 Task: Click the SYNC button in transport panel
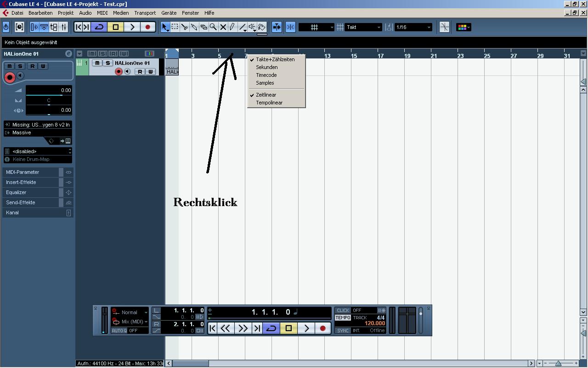343,330
